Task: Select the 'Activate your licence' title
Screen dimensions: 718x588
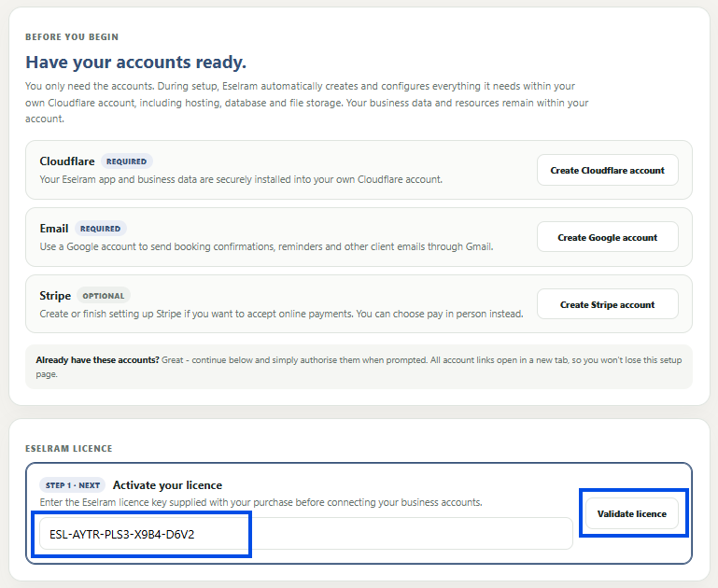Action: pos(167,485)
